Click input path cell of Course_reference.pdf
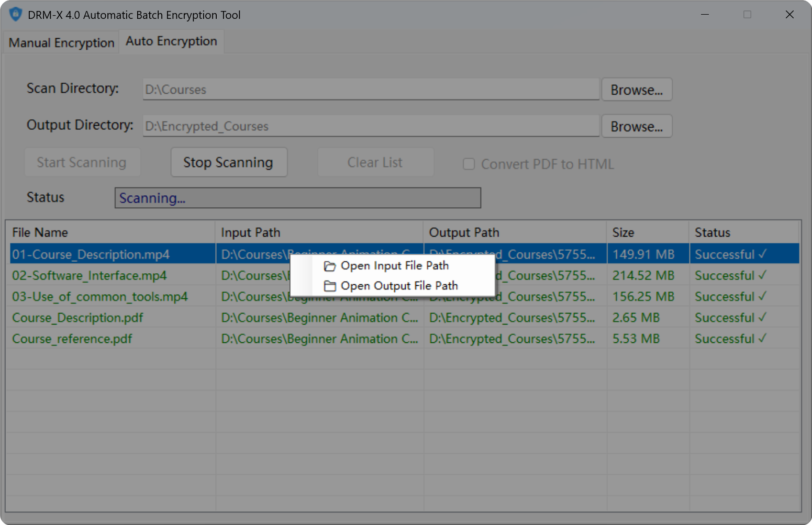Image resolution: width=812 pixels, height=525 pixels. click(319, 339)
